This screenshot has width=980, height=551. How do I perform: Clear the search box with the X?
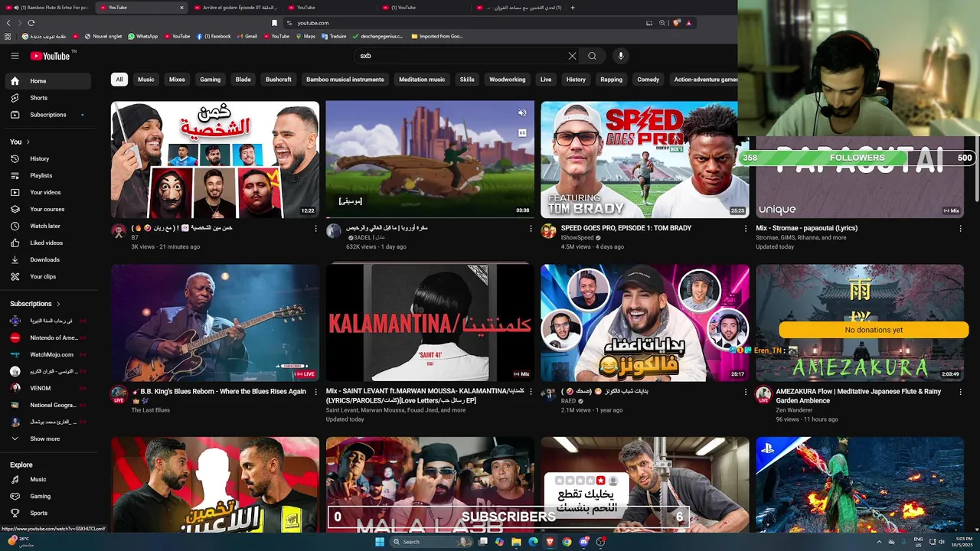(x=572, y=56)
